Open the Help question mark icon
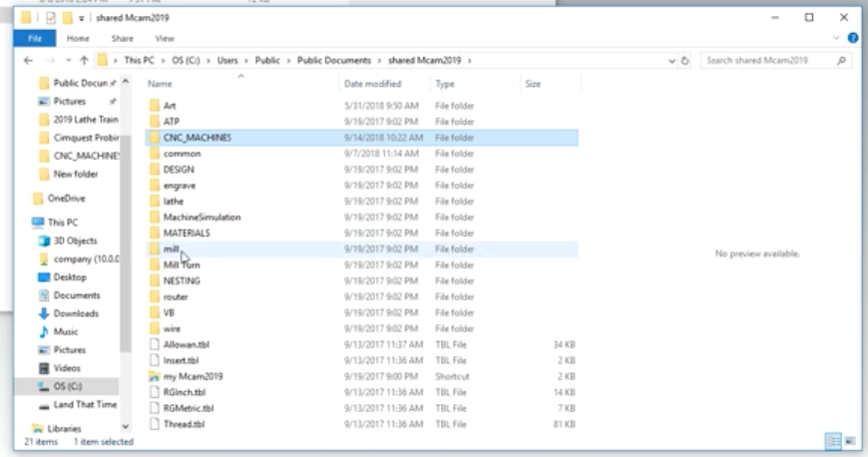The image size is (868, 457). click(852, 38)
